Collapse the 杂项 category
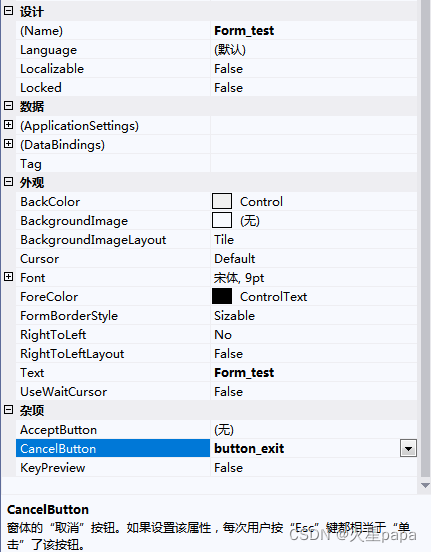The width and height of the screenshot is (431, 552). tap(8, 410)
